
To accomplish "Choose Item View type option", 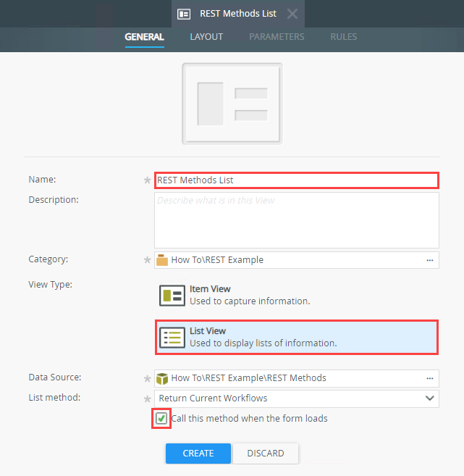I will click(297, 295).
